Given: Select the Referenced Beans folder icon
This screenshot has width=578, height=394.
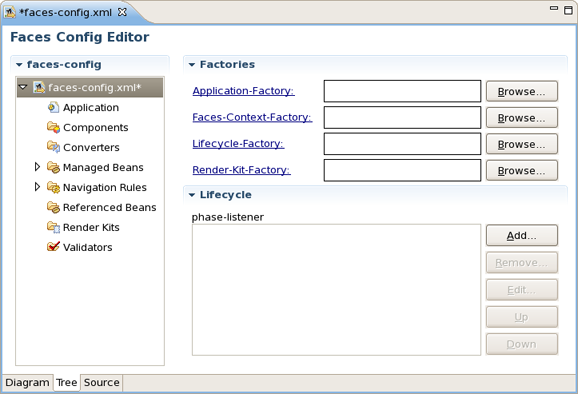Looking at the screenshot, I should (53, 207).
